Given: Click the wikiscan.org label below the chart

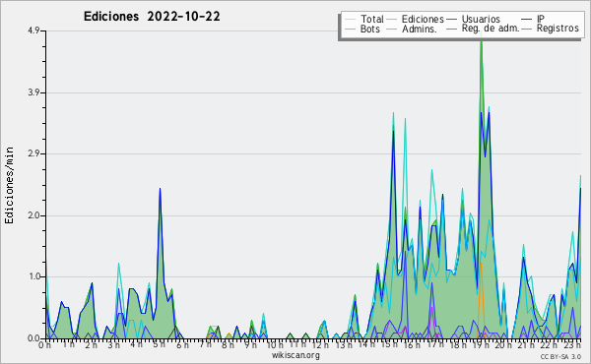Looking at the screenshot, I should coord(295,355).
